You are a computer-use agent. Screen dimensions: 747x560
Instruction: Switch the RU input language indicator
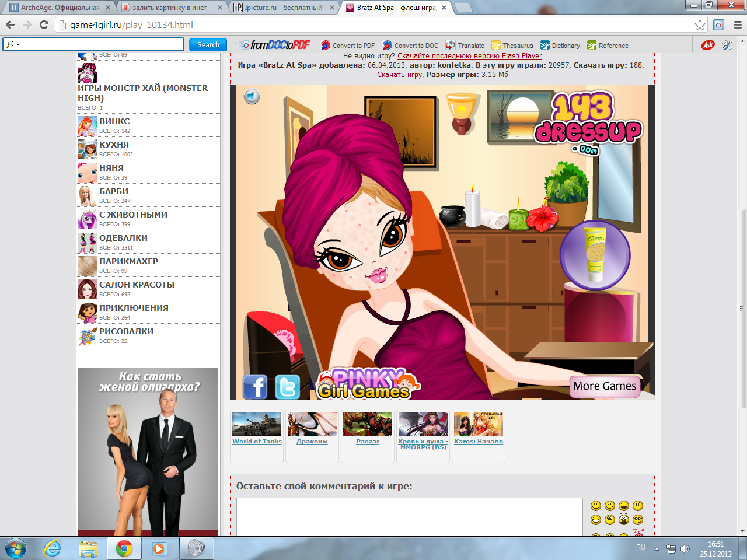[641, 547]
